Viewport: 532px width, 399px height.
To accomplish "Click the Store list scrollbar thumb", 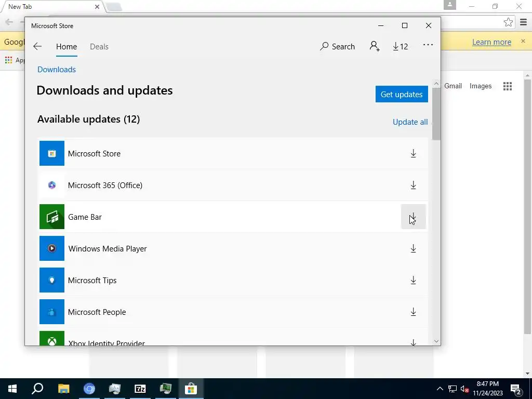I will [436, 114].
